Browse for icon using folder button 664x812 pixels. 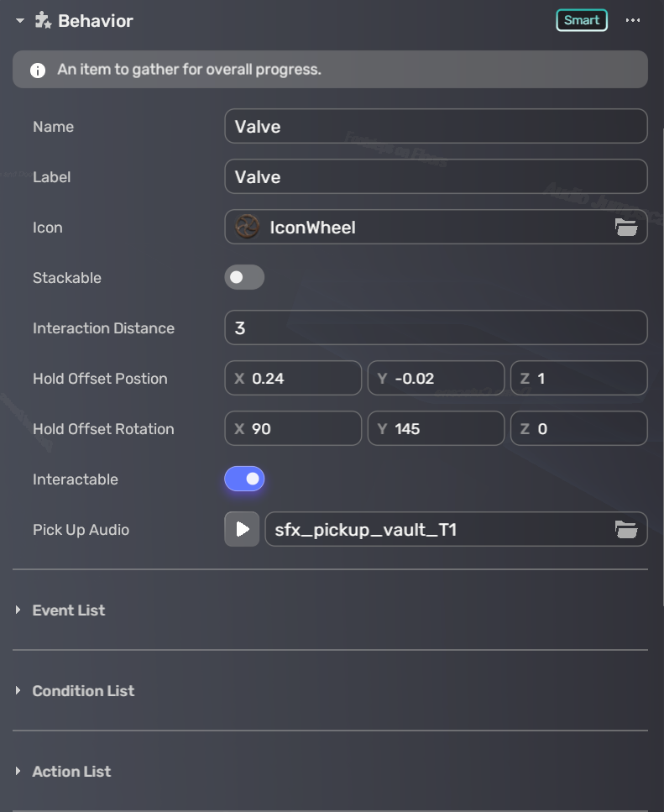[626, 228]
